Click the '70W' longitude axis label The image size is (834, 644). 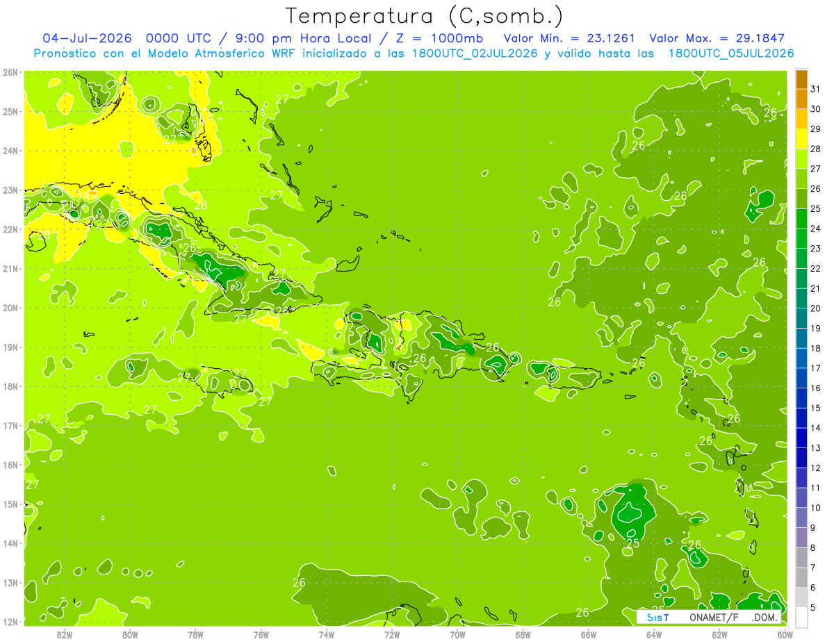(457, 634)
